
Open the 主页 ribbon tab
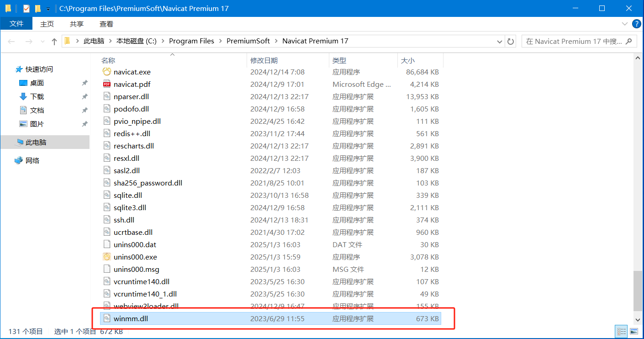tap(47, 24)
